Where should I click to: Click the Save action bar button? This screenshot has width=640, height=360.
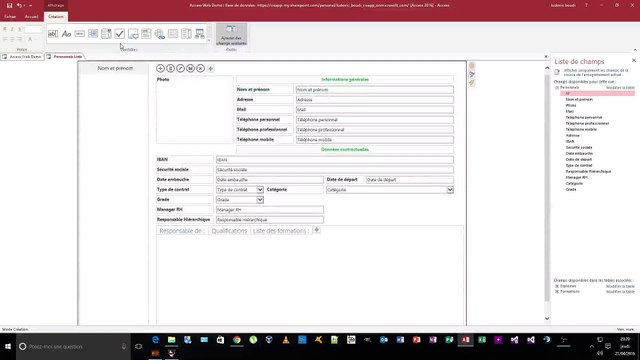[x=191, y=69]
